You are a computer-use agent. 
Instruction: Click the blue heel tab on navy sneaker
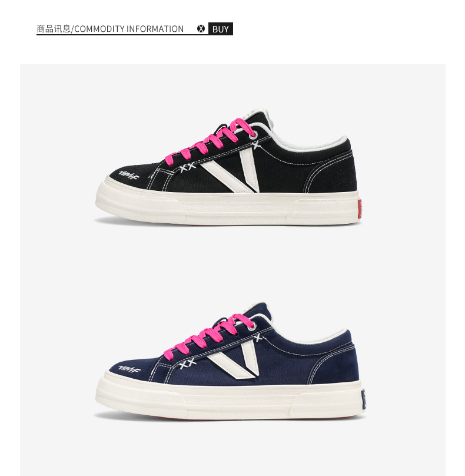[x=363, y=400]
